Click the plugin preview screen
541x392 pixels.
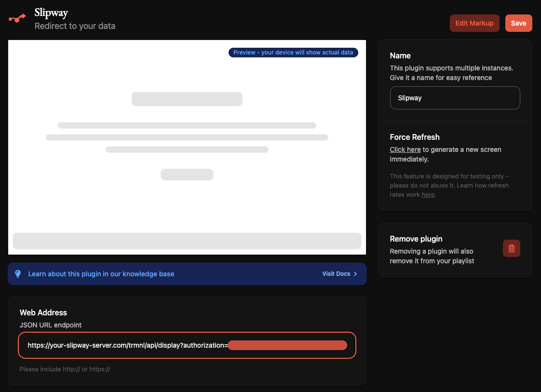click(187, 148)
